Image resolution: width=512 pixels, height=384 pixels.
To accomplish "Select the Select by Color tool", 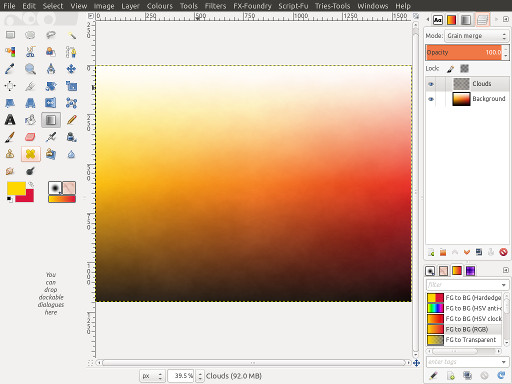I will (x=10, y=52).
